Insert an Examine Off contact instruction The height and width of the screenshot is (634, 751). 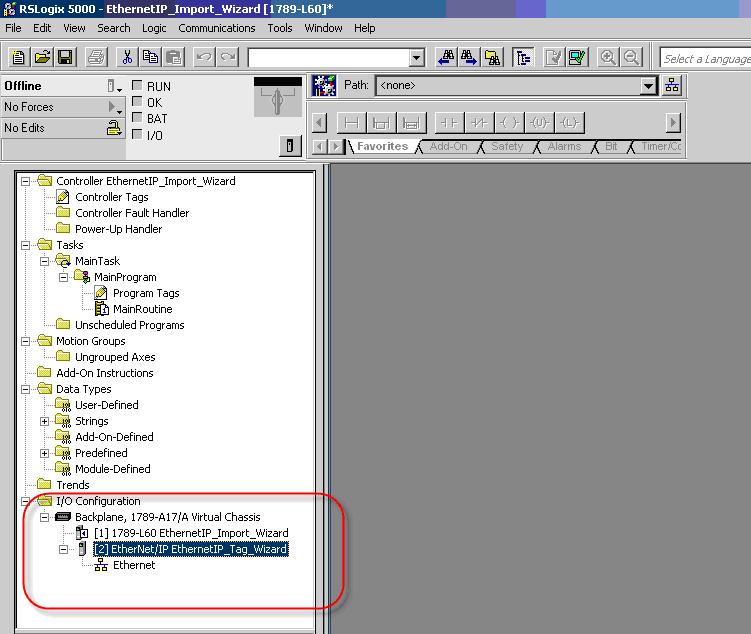pyautogui.click(x=479, y=123)
